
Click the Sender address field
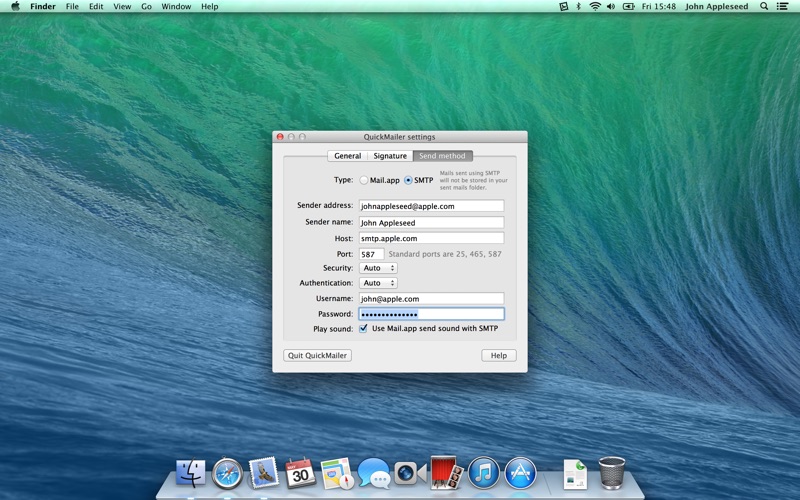(432, 206)
